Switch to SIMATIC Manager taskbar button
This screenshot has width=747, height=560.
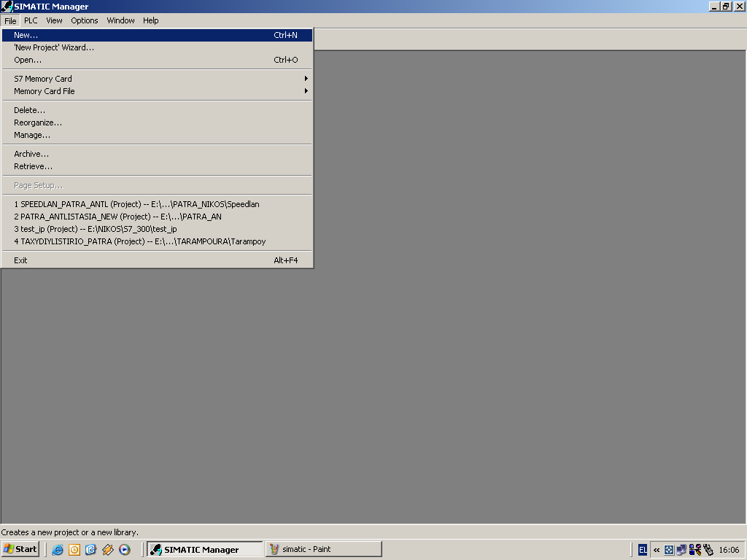205,549
